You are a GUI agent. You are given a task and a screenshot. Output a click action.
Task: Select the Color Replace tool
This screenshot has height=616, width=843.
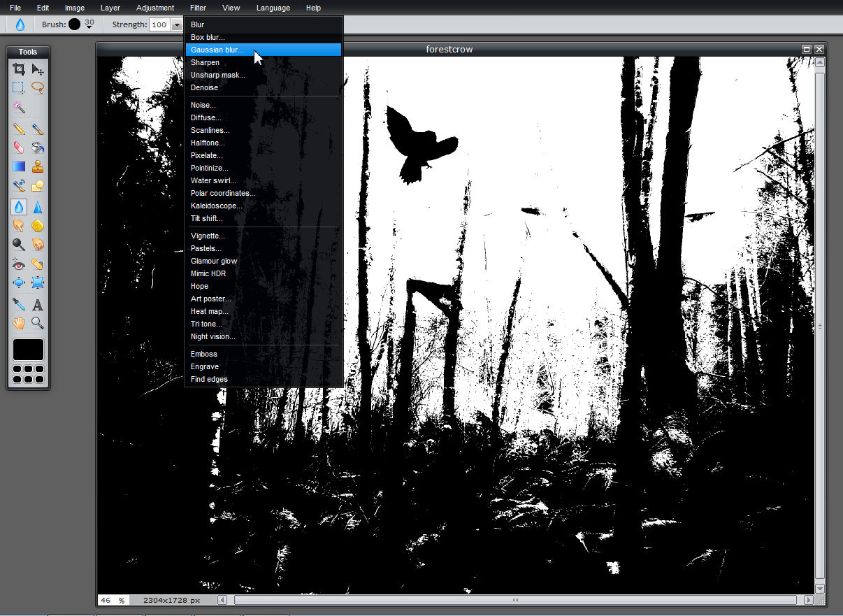pos(19,185)
